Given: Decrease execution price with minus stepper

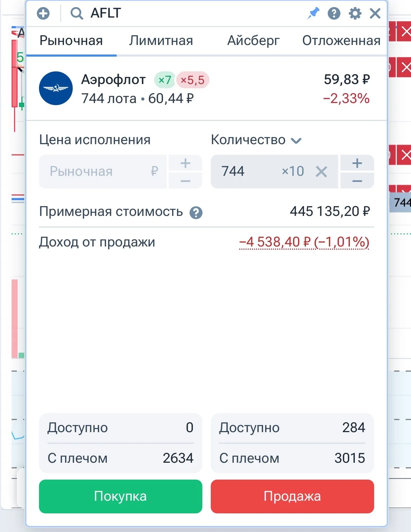Looking at the screenshot, I should pyautogui.click(x=185, y=180).
